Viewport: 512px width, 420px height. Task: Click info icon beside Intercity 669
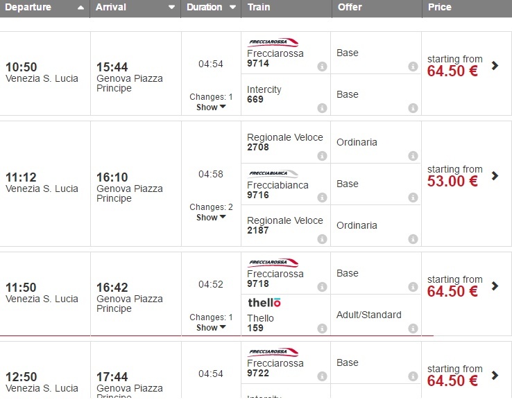322,108
